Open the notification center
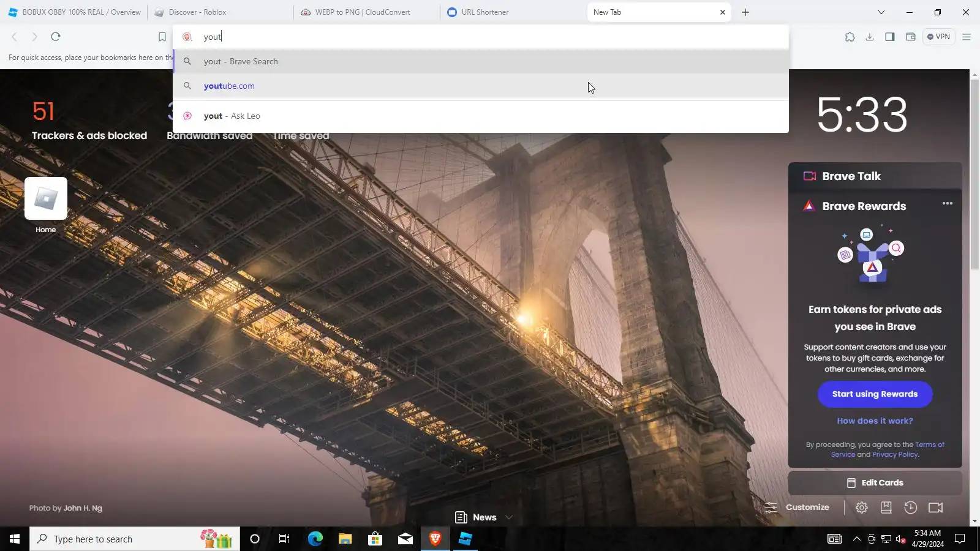Screen dimensions: 980x551 tap(960, 539)
